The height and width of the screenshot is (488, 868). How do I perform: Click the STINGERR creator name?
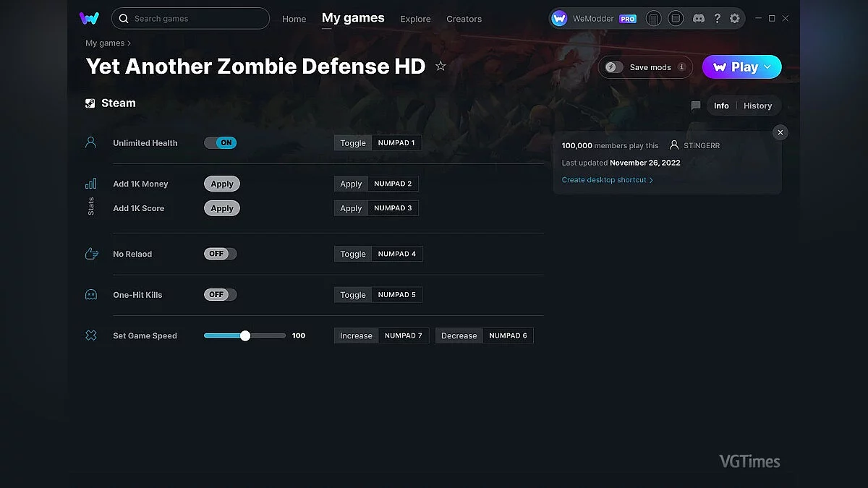point(702,146)
